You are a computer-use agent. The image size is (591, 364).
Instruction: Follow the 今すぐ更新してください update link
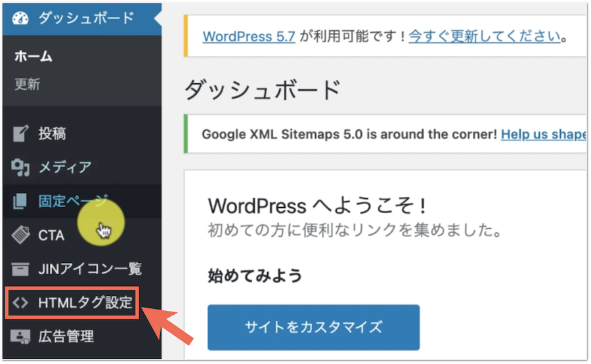pos(484,36)
